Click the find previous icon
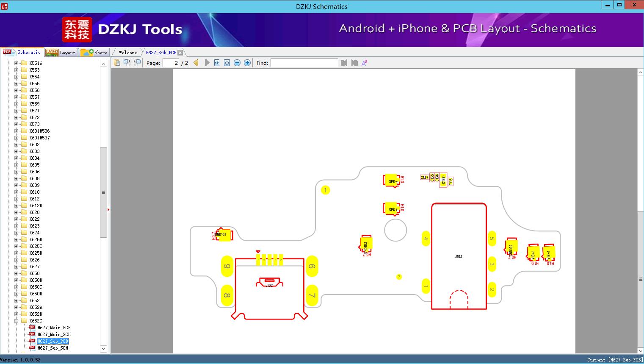This screenshot has width=644, height=364. (344, 63)
